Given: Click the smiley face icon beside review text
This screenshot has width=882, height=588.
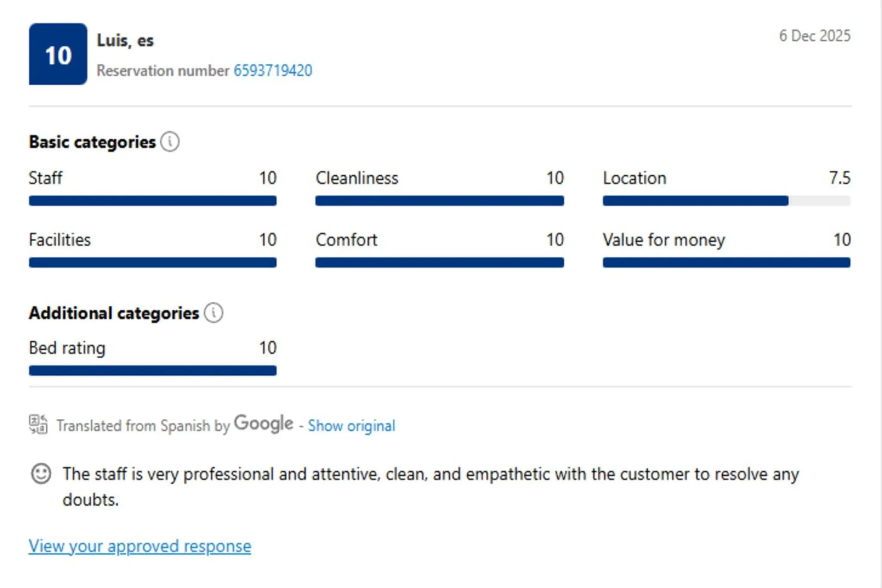Looking at the screenshot, I should click(41, 474).
